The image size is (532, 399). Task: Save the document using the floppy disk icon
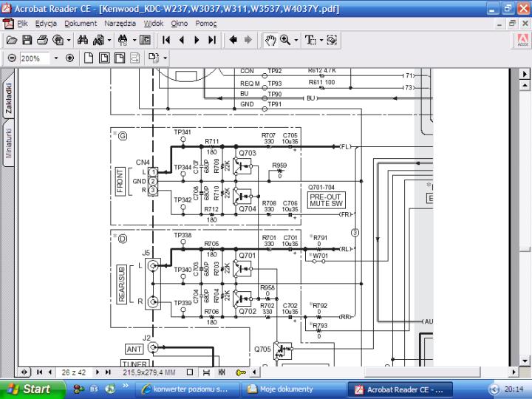pyautogui.click(x=27, y=41)
